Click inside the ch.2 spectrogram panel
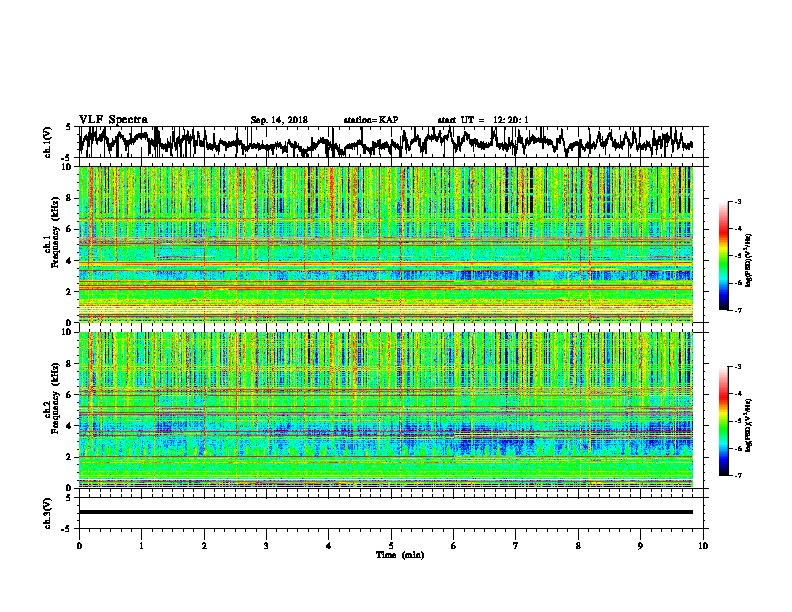792x612 pixels. click(385, 410)
